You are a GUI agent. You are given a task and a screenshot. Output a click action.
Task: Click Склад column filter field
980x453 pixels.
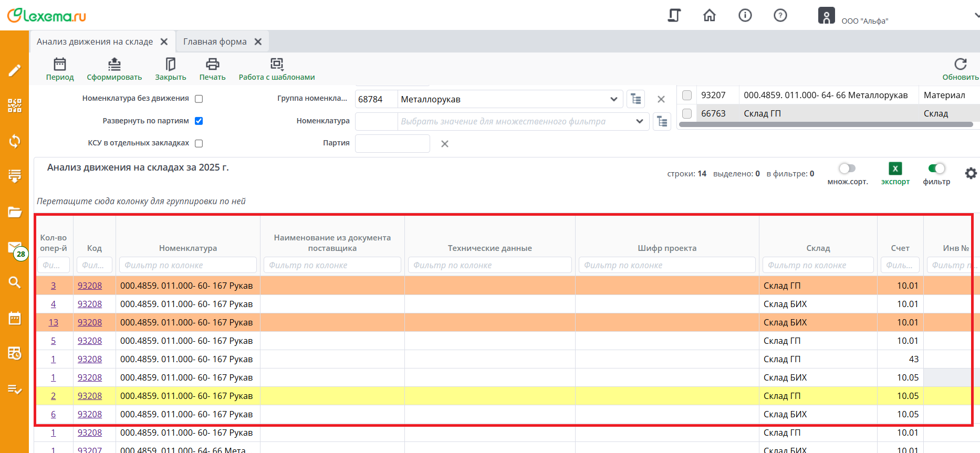(x=818, y=265)
